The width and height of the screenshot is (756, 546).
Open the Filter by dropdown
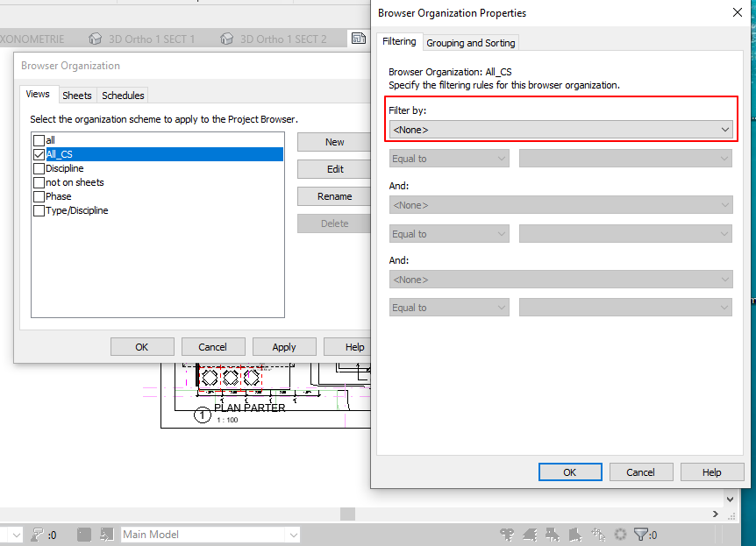(560, 128)
